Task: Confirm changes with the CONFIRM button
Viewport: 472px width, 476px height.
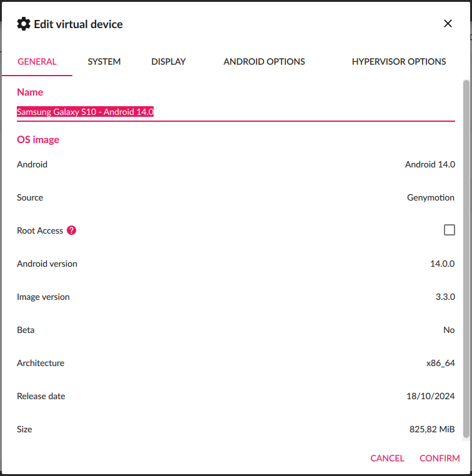Action: click(x=440, y=458)
